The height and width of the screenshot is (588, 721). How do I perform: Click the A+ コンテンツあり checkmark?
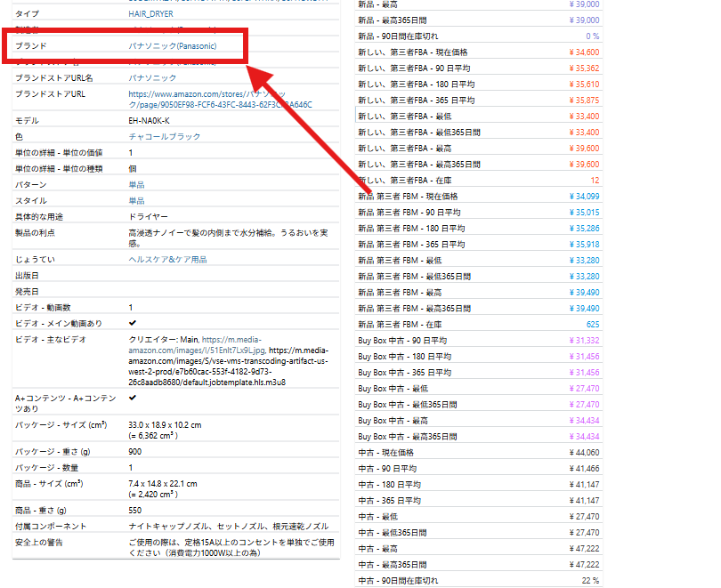click(133, 398)
